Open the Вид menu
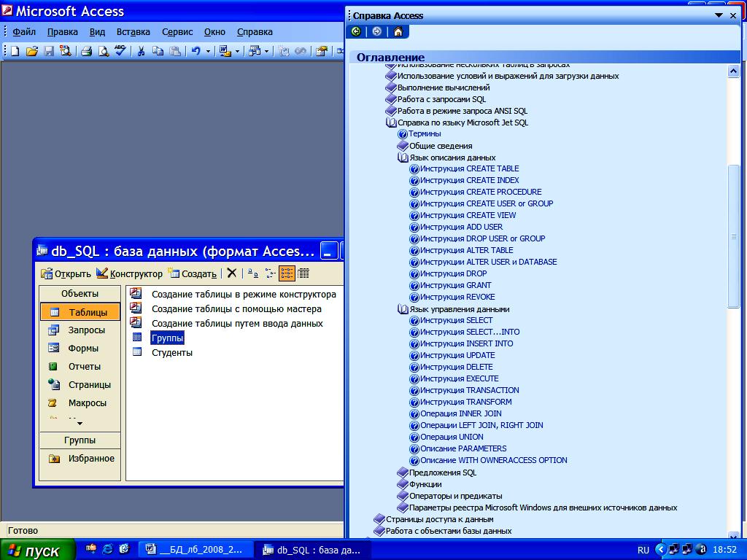 point(97,32)
